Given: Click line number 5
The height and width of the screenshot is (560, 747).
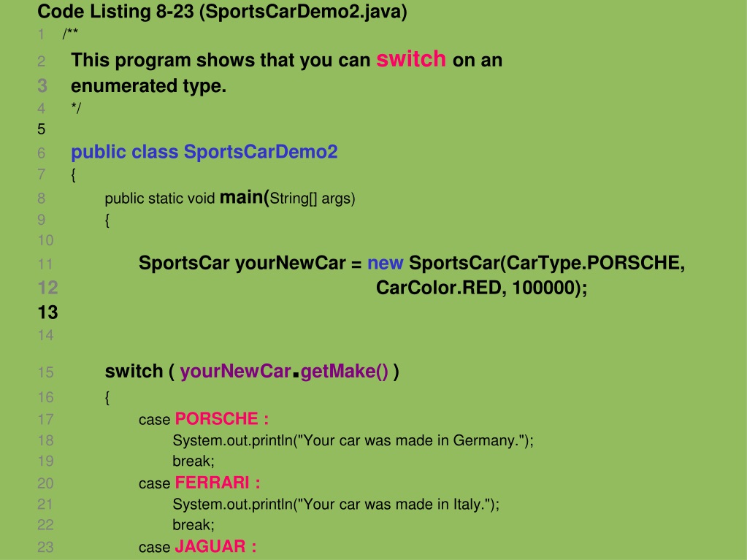Looking at the screenshot, I should click(42, 129).
